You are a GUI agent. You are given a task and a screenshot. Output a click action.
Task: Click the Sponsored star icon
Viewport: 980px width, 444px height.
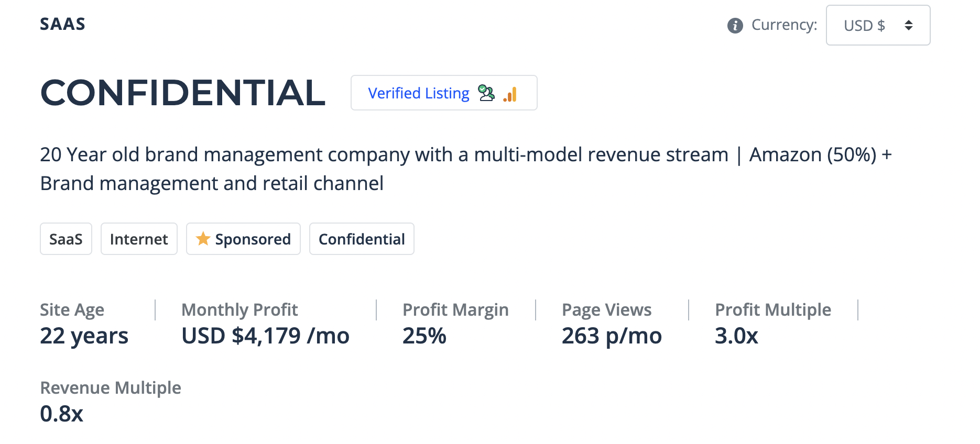[203, 239]
